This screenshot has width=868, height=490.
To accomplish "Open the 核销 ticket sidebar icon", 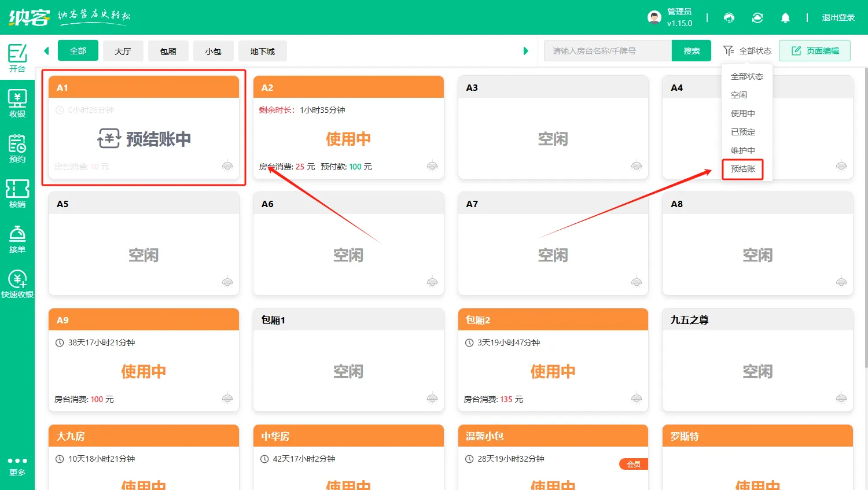I will point(17,193).
